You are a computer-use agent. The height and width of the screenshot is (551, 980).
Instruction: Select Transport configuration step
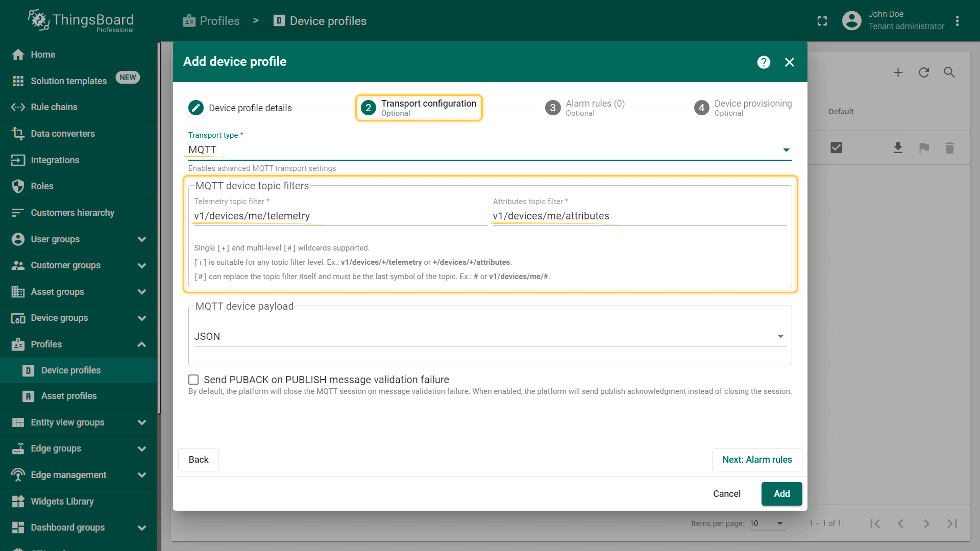coord(419,108)
